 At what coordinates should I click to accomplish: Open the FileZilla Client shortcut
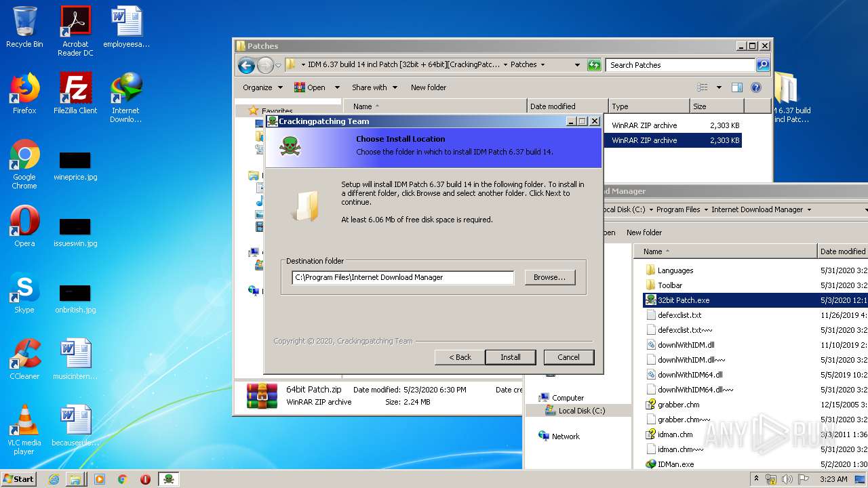tap(75, 94)
